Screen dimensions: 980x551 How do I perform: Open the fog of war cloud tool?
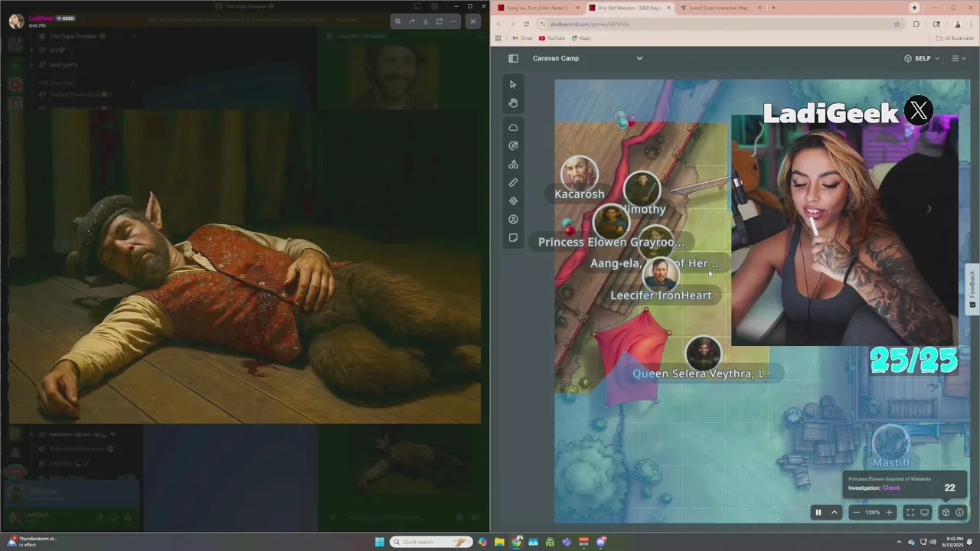coord(513,127)
